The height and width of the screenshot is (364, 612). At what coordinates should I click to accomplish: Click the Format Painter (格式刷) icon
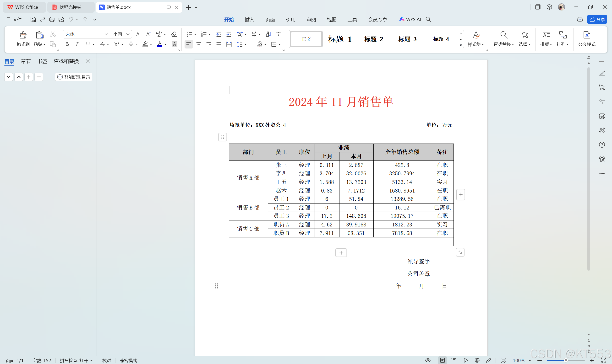pos(23,35)
